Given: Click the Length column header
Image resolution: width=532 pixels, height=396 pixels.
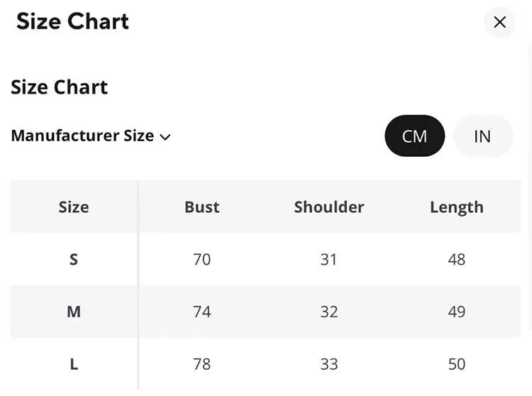Looking at the screenshot, I should (x=457, y=207).
